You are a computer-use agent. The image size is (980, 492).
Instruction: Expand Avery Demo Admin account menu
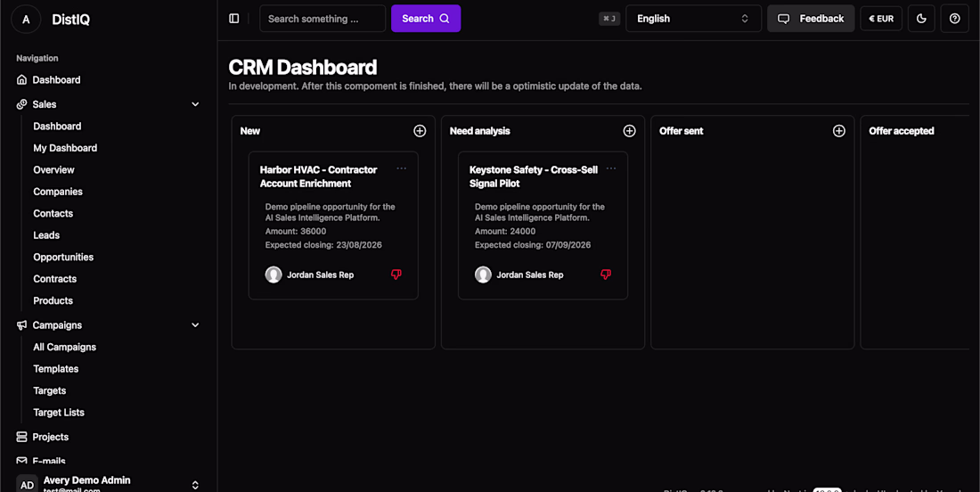tap(195, 485)
